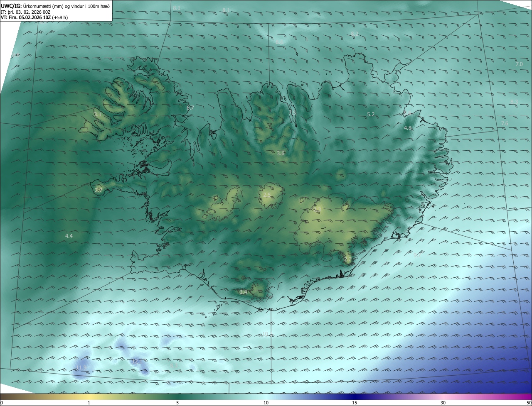
Task: Select the color scale tick label 10
Action: [266, 403]
